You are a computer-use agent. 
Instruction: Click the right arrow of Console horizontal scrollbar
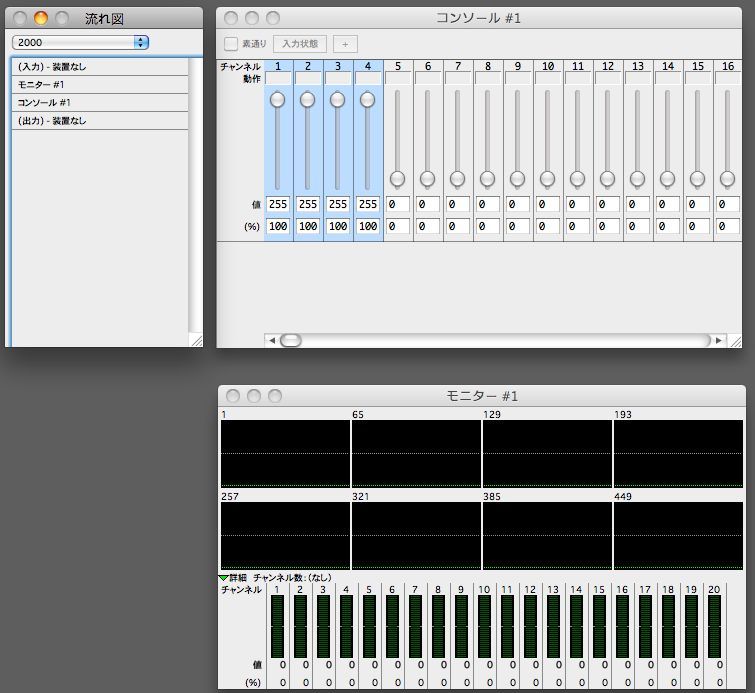tap(718, 340)
